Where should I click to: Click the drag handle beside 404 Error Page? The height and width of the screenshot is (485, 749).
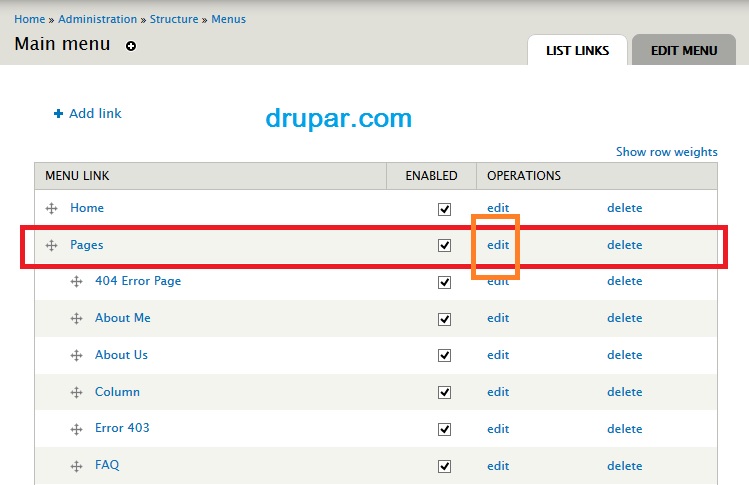[x=76, y=282]
